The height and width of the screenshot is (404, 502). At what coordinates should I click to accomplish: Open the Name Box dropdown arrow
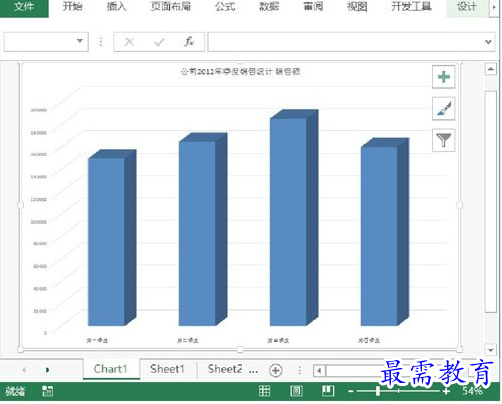pos(80,41)
